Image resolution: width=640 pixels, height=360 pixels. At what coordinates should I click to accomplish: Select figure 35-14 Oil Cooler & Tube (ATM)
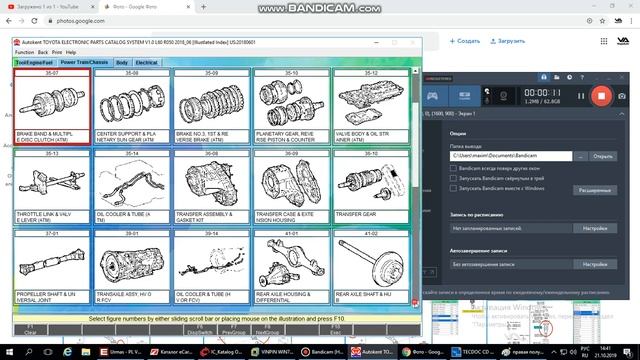click(x=132, y=187)
